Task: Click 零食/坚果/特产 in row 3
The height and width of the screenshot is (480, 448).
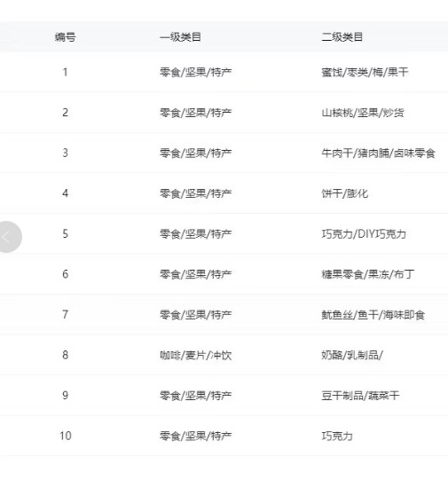Action: coord(195,153)
